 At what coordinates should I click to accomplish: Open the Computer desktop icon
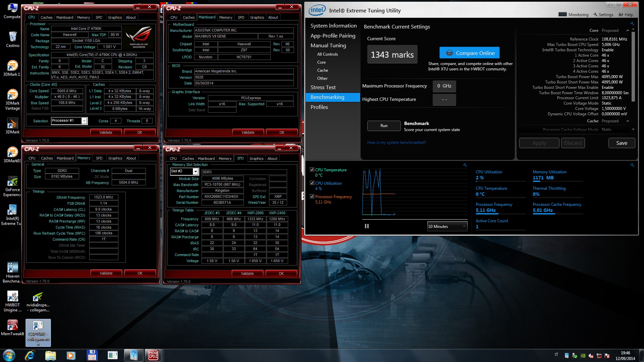click(12, 11)
